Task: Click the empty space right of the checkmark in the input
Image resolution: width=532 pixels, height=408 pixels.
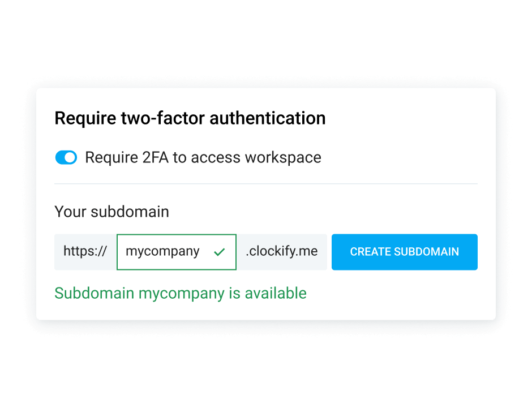Action: pos(231,252)
